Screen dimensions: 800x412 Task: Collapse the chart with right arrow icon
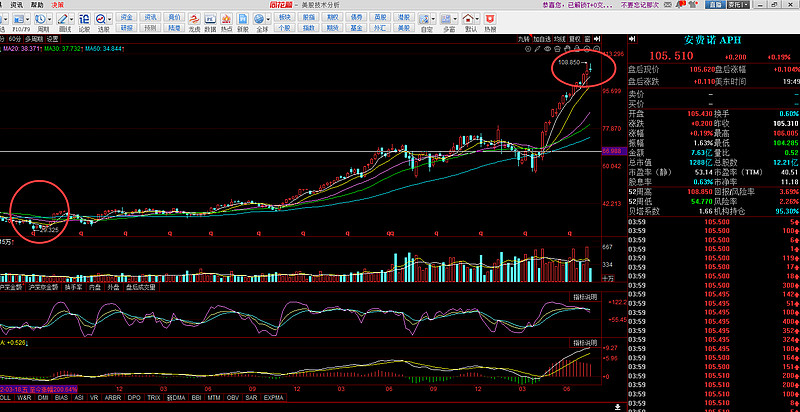[596, 39]
